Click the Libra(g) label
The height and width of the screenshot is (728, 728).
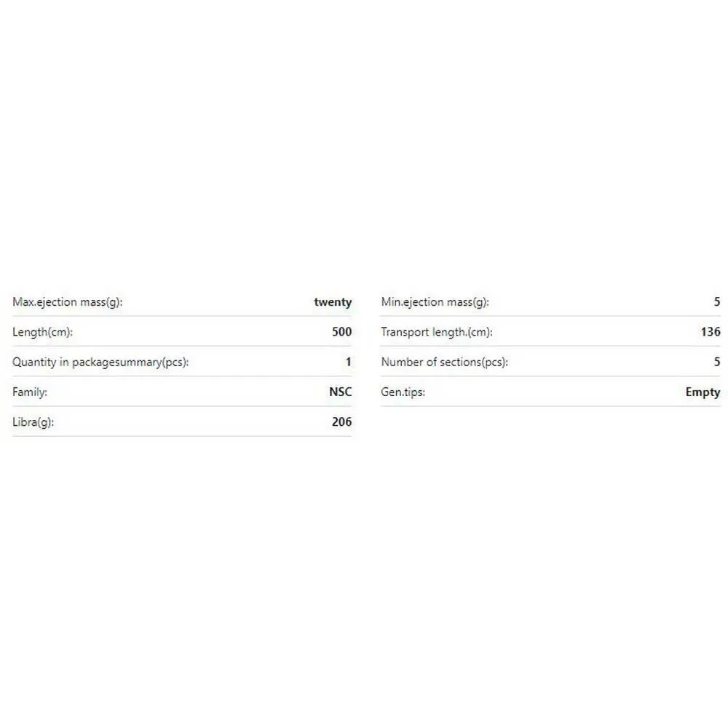33,422
